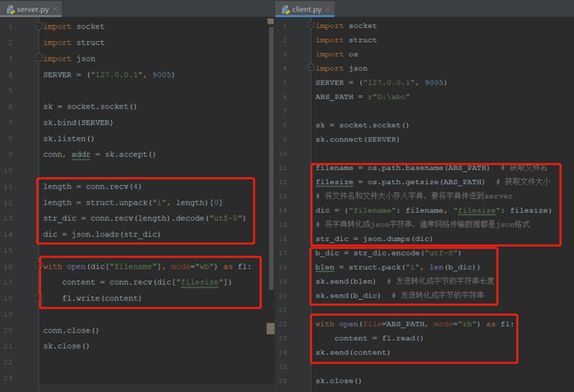Click line number 22 in client.py gutter
The height and width of the screenshot is (392, 574).
pyautogui.click(x=283, y=324)
